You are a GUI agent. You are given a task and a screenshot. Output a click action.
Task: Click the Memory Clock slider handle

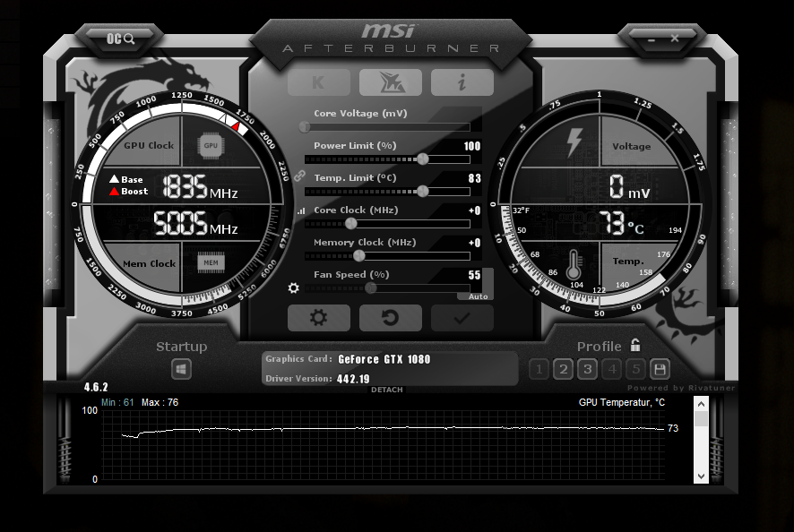point(358,255)
